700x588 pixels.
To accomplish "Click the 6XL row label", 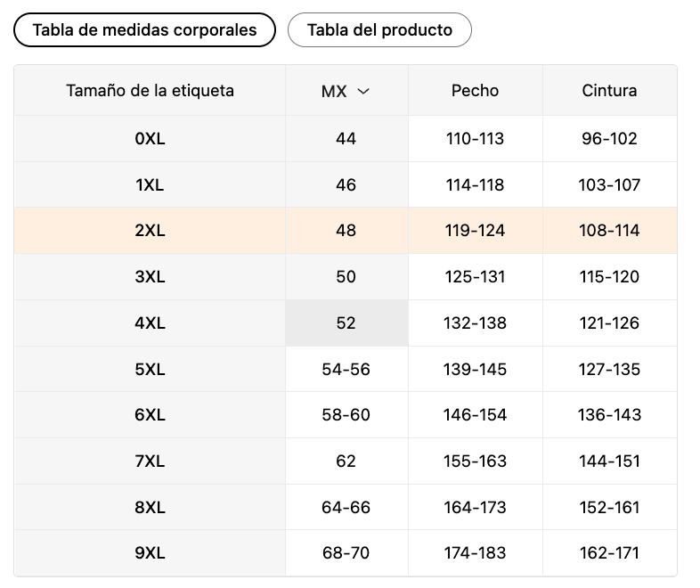I will pyautogui.click(x=150, y=415).
